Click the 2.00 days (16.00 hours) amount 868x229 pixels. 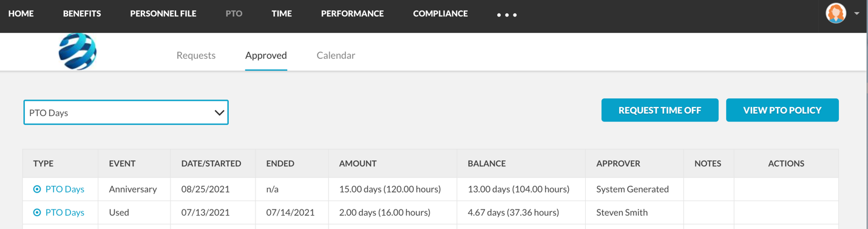pos(385,213)
